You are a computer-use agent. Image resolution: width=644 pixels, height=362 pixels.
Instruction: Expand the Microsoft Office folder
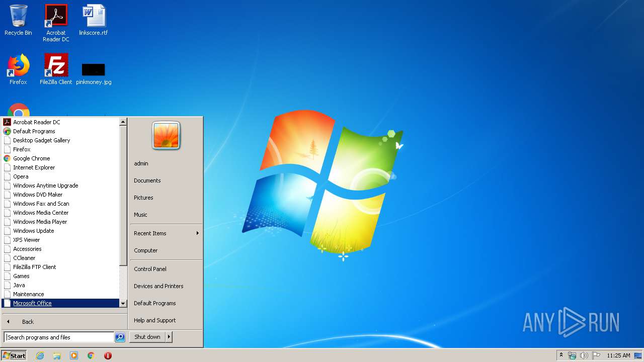pyautogui.click(x=61, y=303)
